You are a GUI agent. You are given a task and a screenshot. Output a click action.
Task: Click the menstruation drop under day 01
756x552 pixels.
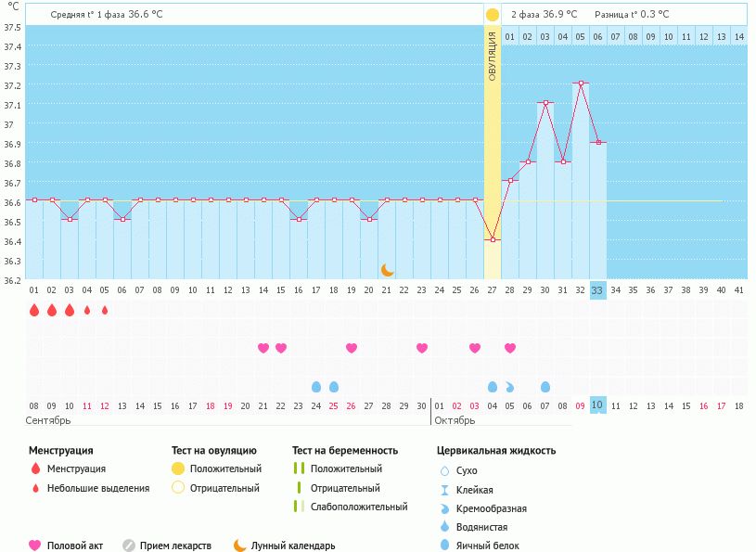(x=34, y=310)
